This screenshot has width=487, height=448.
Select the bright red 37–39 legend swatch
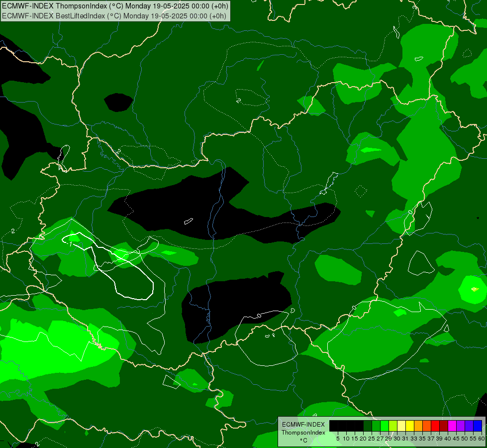(x=435, y=426)
